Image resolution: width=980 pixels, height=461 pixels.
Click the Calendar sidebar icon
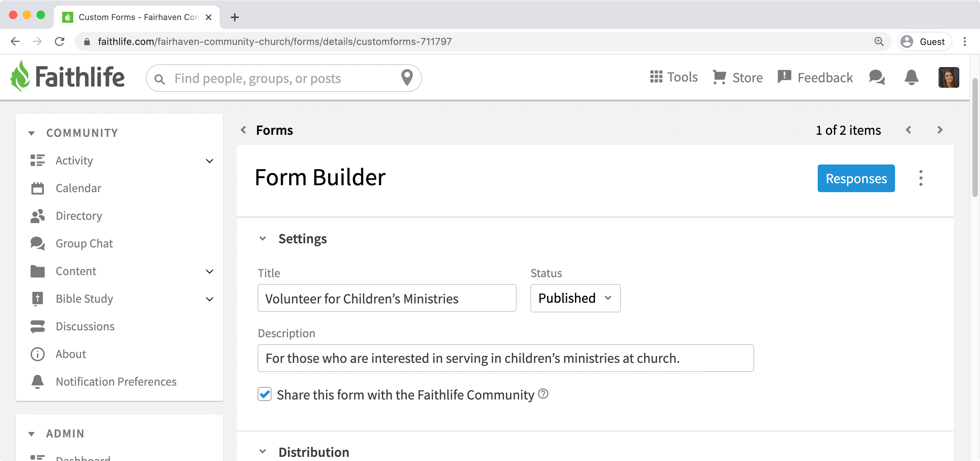coord(37,188)
